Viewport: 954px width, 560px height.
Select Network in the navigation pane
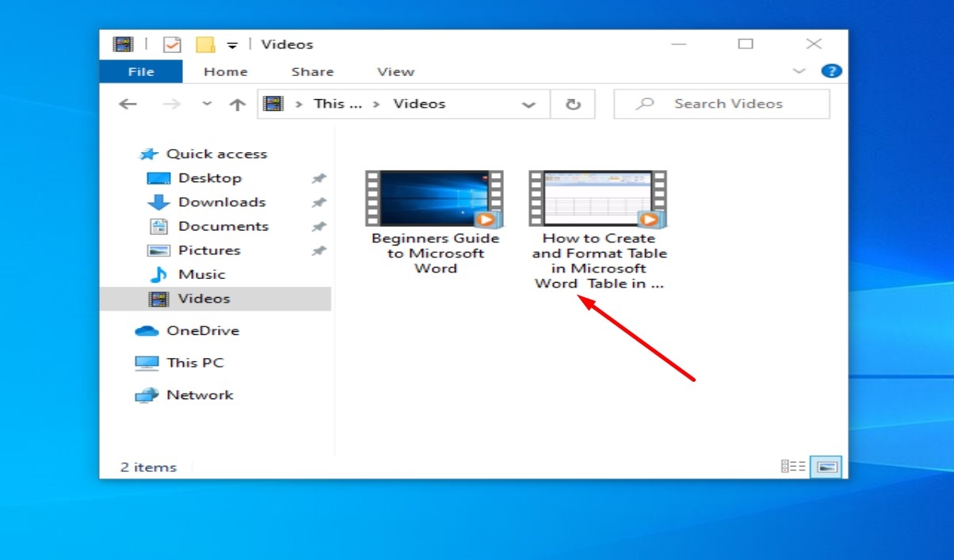tap(185, 394)
